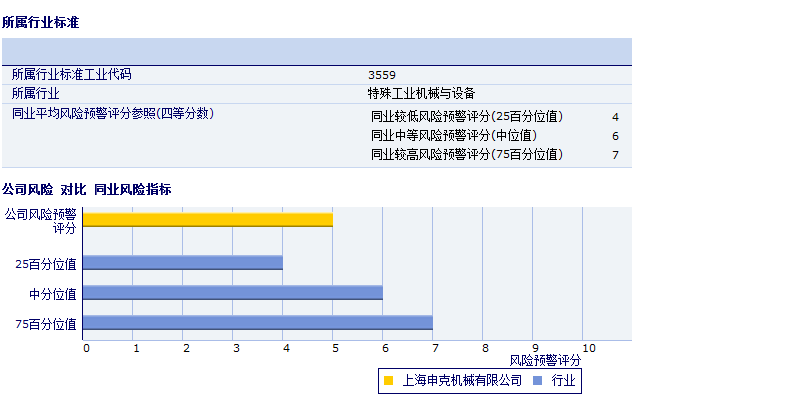This screenshot has height=400, width=799.
Task: Click the 特殊工业机械与设备 industry name
Action: point(421,94)
